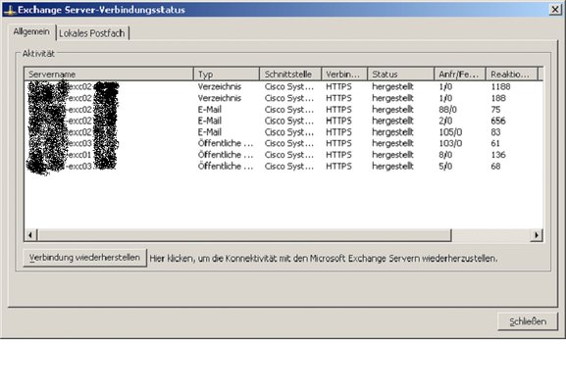566x392 pixels.
Task: Select E-Mail row with 88/0 requests
Action: (x=283, y=109)
